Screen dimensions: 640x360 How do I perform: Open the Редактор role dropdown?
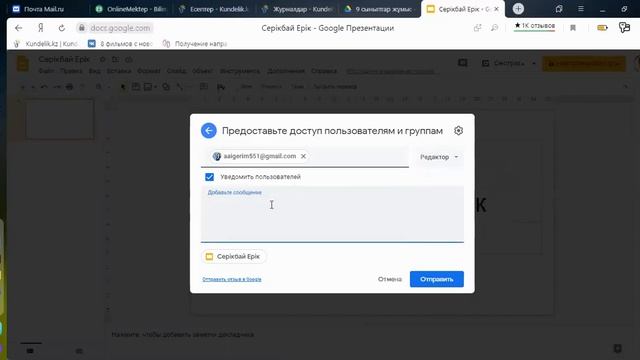(439, 157)
